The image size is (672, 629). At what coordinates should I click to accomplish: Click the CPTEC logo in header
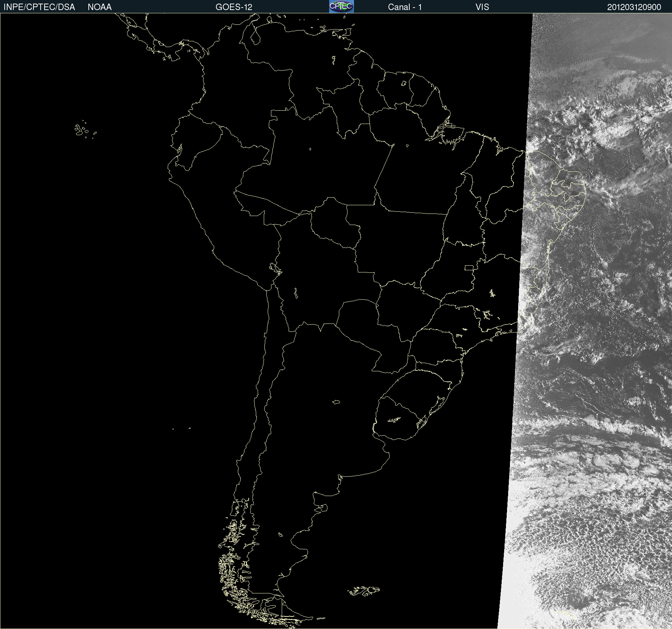click(x=341, y=6)
